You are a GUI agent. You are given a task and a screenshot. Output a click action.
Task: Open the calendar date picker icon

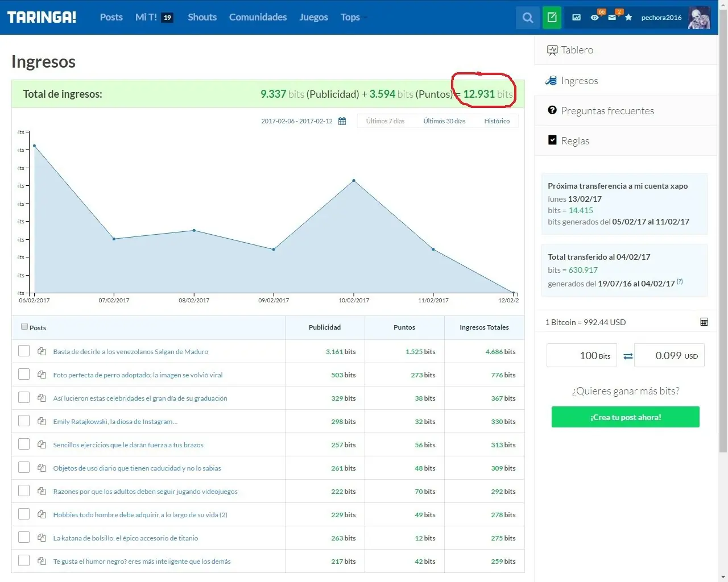click(x=342, y=121)
